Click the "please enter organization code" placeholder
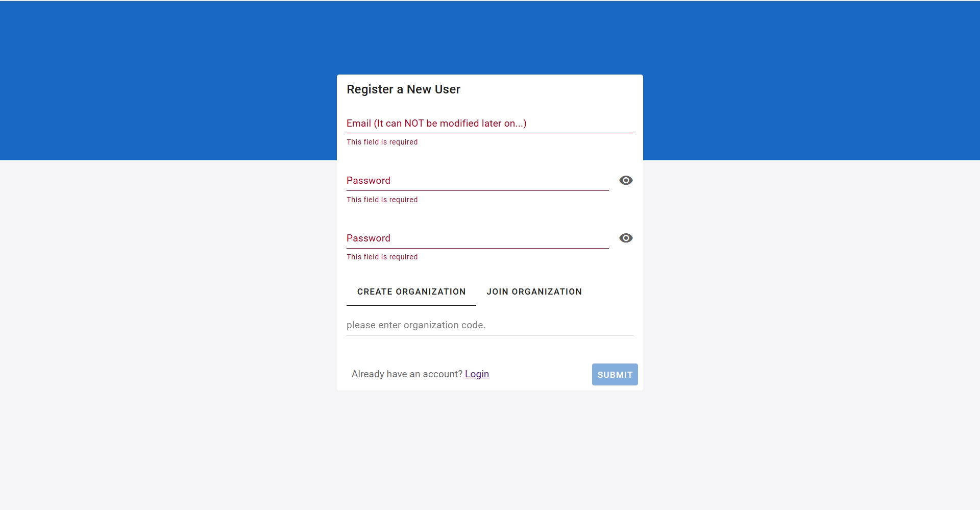 click(415, 325)
